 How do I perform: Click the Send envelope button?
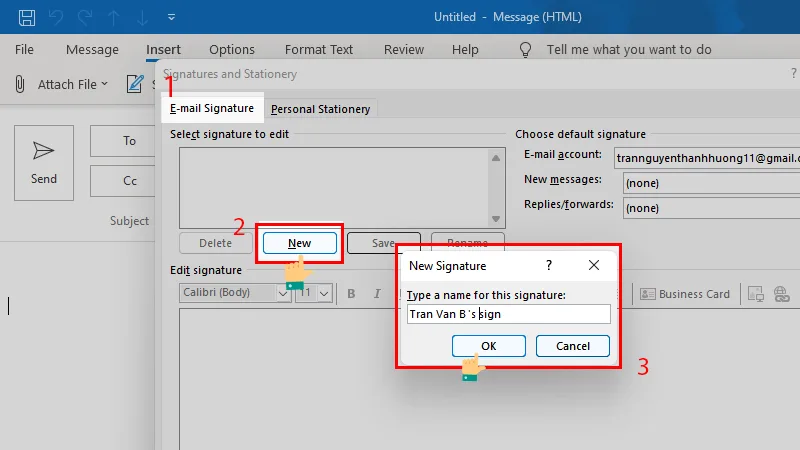coord(44,161)
